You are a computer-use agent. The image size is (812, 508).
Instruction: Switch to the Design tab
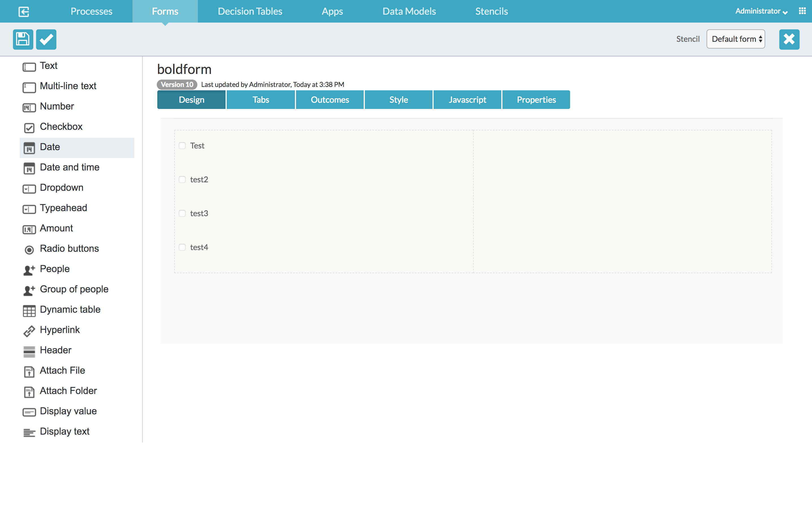click(191, 100)
